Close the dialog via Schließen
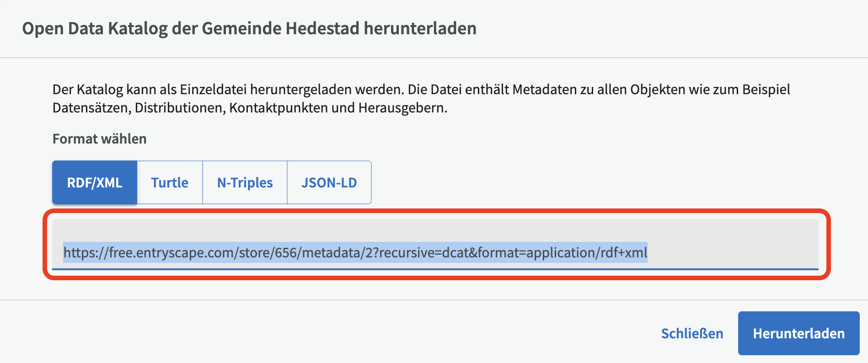Image resolution: width=868 pixels, height=363 pixels. coord(692,333)
